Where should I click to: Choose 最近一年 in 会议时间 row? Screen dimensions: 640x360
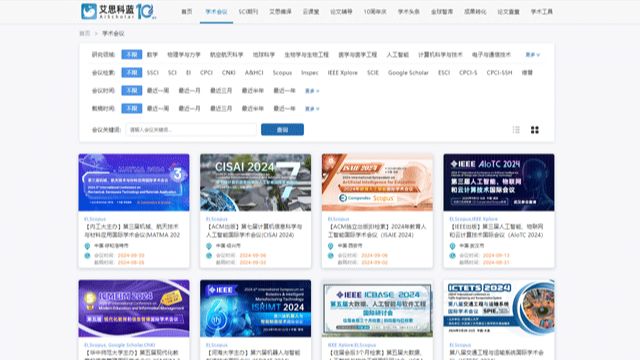(284, 91)
